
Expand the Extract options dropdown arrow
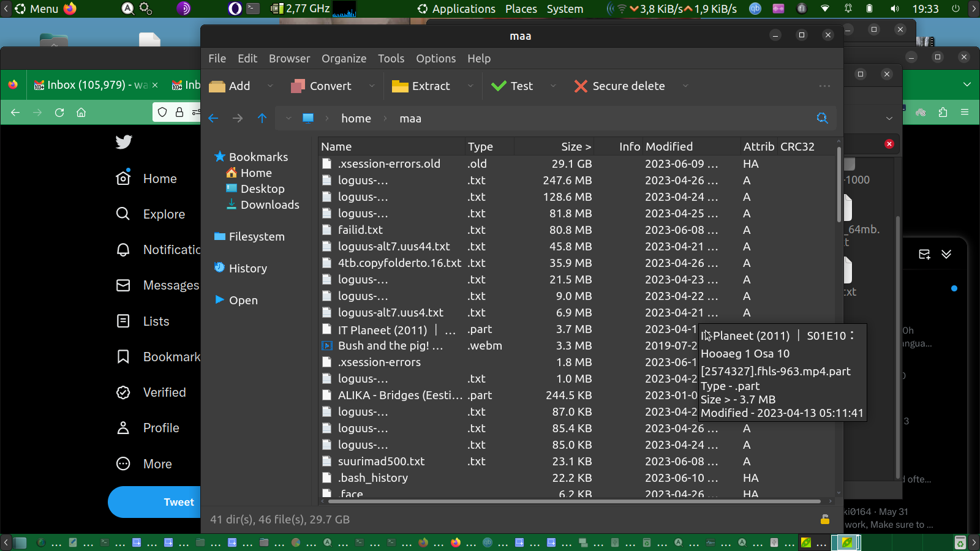click(x=470, y=86)
